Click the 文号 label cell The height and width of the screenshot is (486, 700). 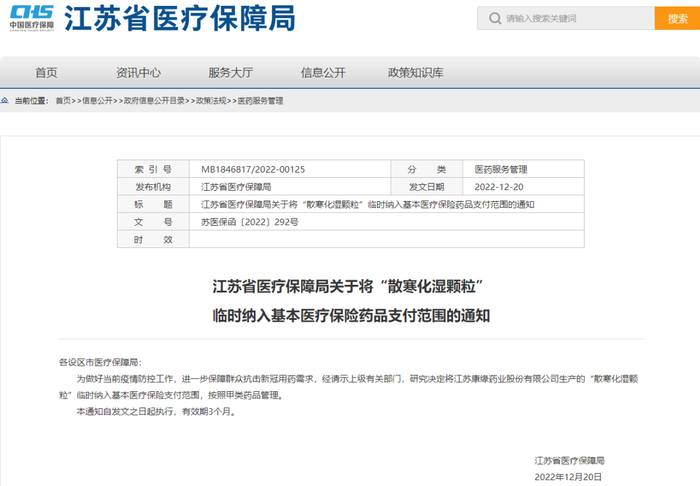coord(153,222)
